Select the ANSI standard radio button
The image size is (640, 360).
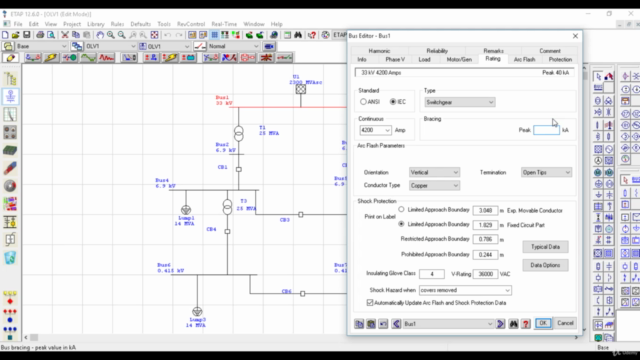coord(363,102)
